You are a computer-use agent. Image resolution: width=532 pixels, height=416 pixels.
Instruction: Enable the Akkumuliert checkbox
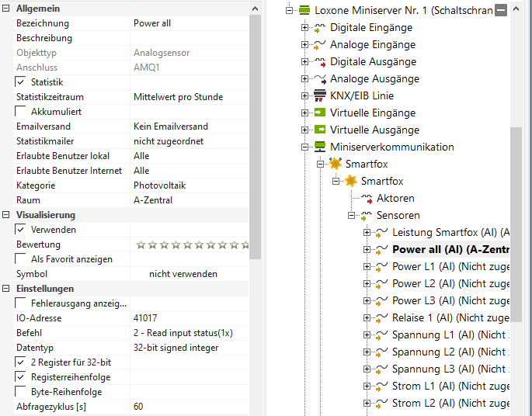[x=21, y=112]
